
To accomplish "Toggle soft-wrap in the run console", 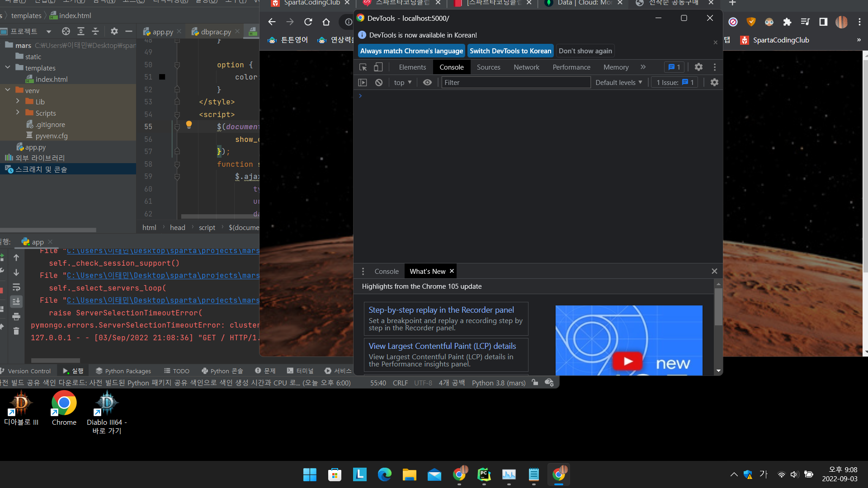I will (x=16, y=287).
